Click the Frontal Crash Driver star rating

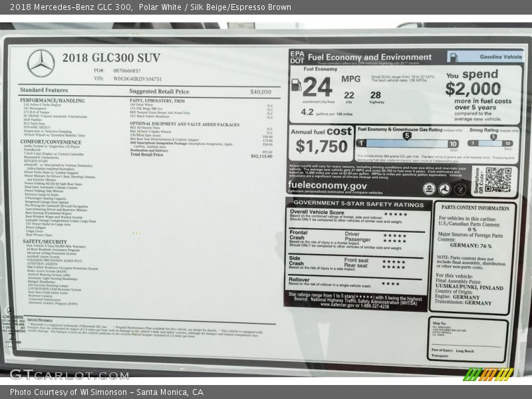tap(394, 235)
